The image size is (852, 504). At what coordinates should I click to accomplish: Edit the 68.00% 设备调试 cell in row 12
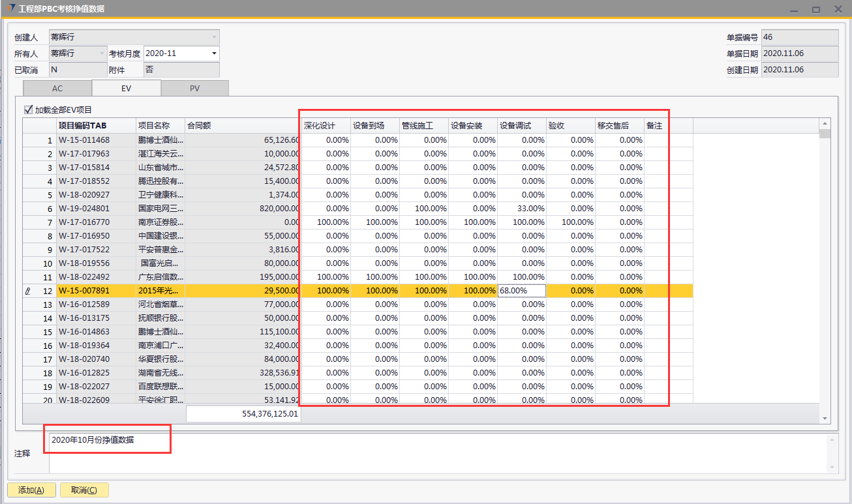tap(521, 291)
